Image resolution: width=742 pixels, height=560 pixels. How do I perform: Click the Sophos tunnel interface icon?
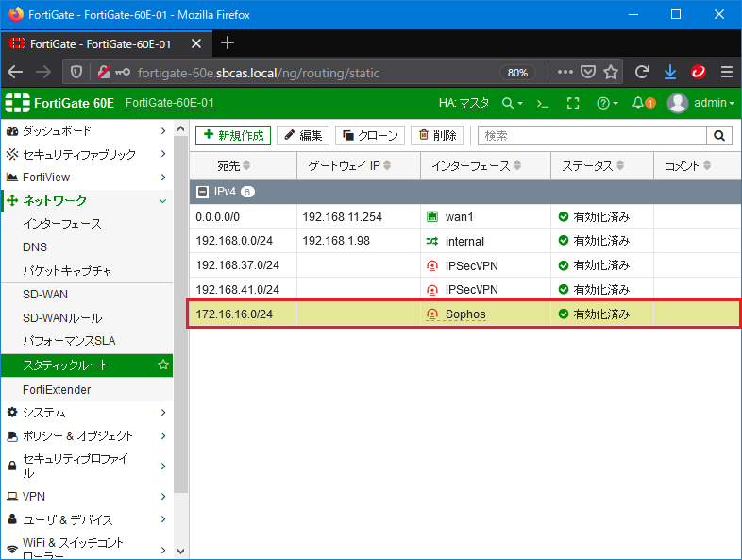click(x=432, y=314)
